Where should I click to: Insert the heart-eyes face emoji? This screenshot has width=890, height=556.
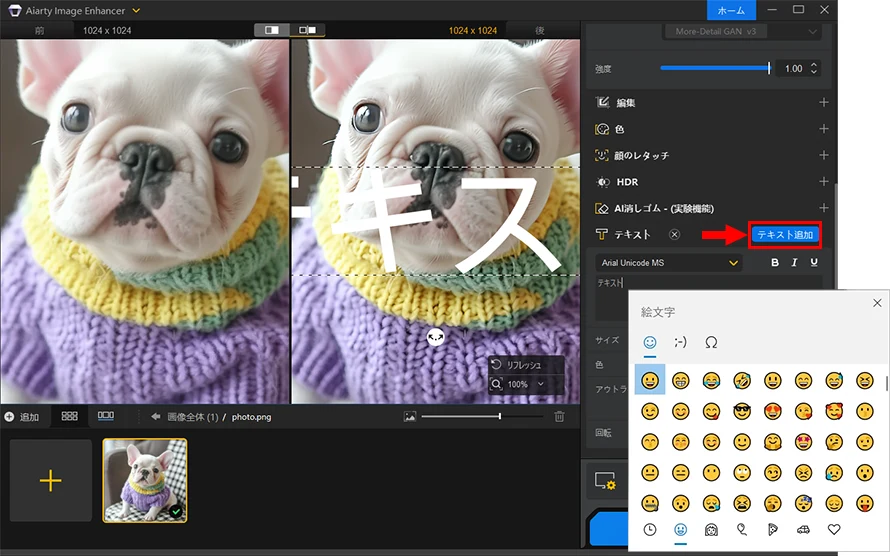tap(773, 411)
